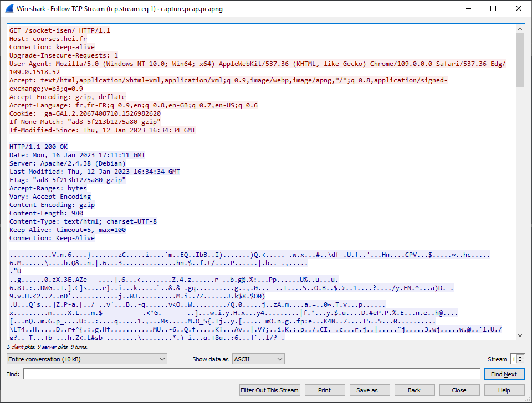Viewport: 532px width, 403px height.
Task: Click the Host: courses.hei.fr line
Action: (48, 39)
